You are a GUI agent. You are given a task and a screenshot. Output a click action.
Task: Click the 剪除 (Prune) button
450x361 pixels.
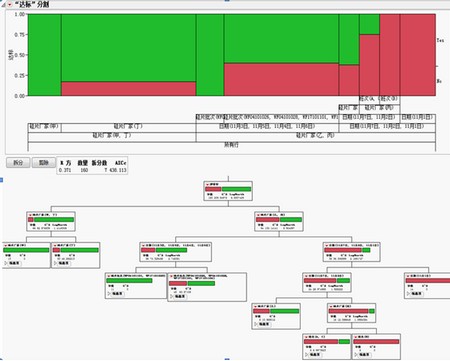click(44, 163)
